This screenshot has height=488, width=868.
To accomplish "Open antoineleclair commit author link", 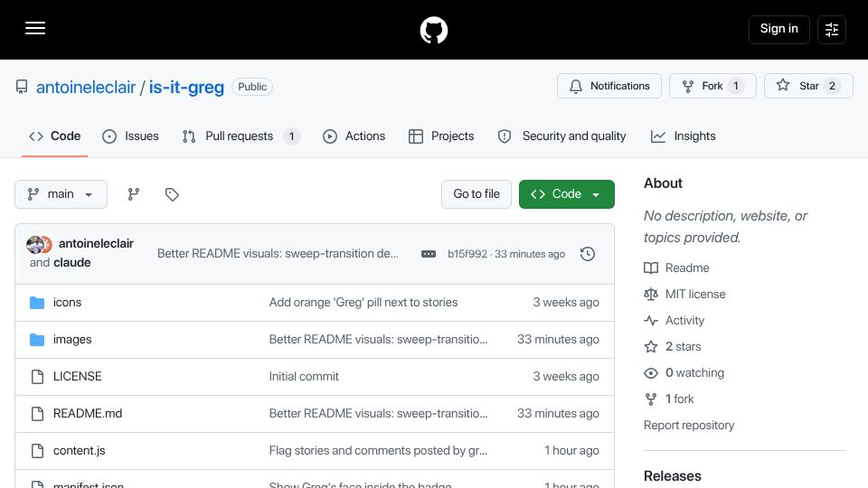I will pyautogui.click(x=97, y=243).
